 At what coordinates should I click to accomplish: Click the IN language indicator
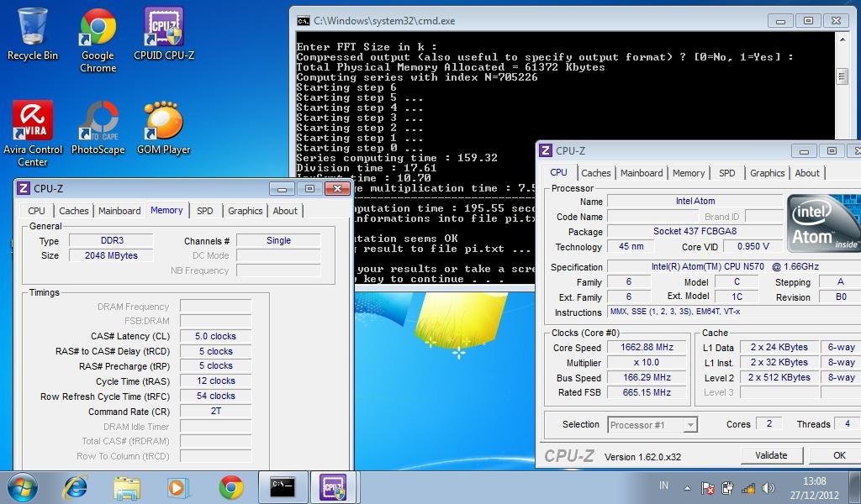664,486
